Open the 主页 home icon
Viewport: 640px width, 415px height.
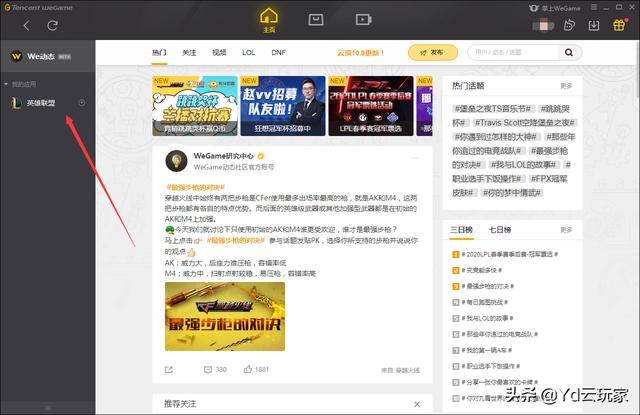pyautogui.click(x=269, y=20)
